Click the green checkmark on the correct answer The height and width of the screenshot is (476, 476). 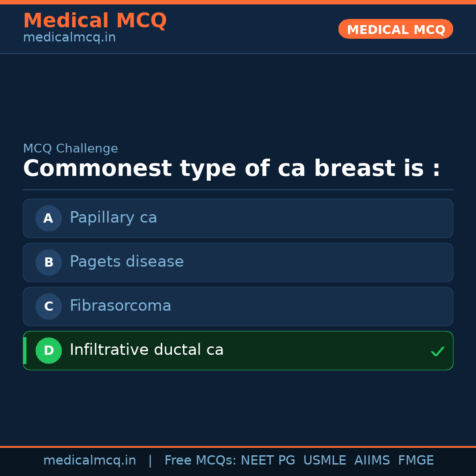tap(438, 351)
